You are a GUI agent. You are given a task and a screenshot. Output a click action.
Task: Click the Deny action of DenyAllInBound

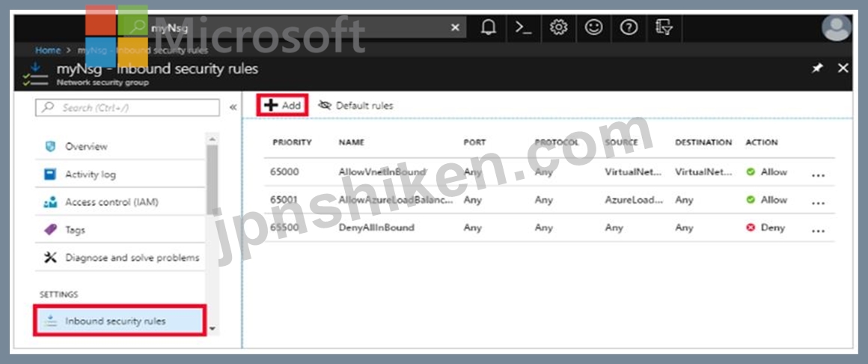tap(765, 228)
